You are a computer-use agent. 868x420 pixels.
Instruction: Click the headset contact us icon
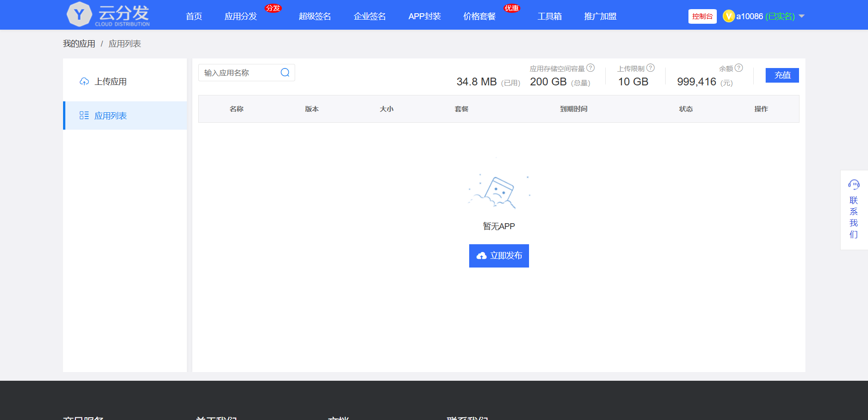coord(853,184)
